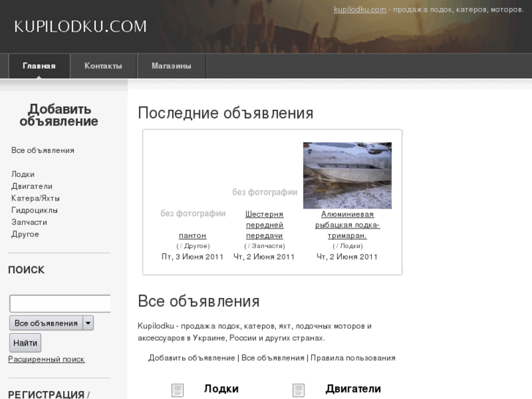Click the Добавить объявление sidebar heading
Screen dimensions: 532x399
59,116
